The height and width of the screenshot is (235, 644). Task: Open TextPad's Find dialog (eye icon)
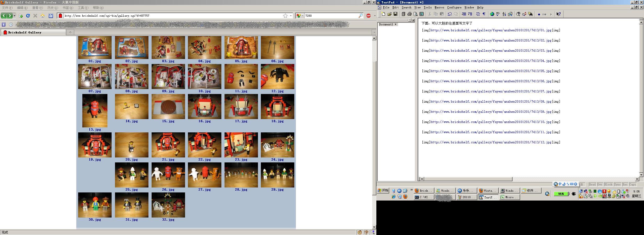coord(518,14)
